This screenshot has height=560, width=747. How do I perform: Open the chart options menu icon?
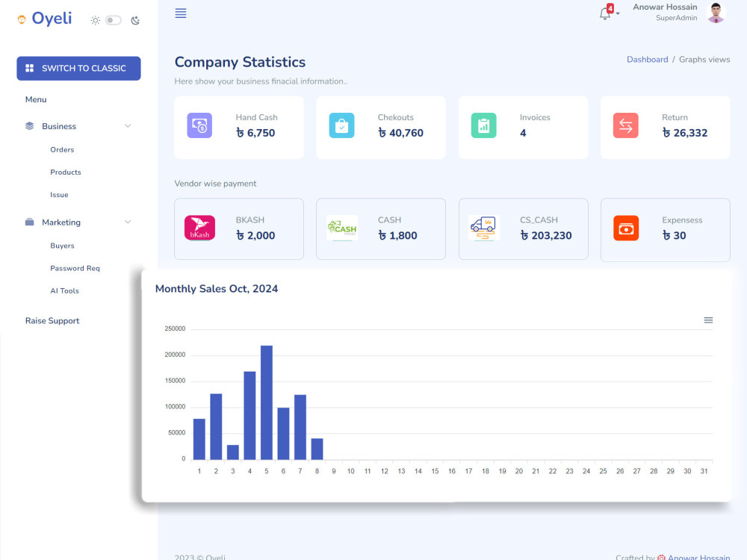(x=708, y=320)
